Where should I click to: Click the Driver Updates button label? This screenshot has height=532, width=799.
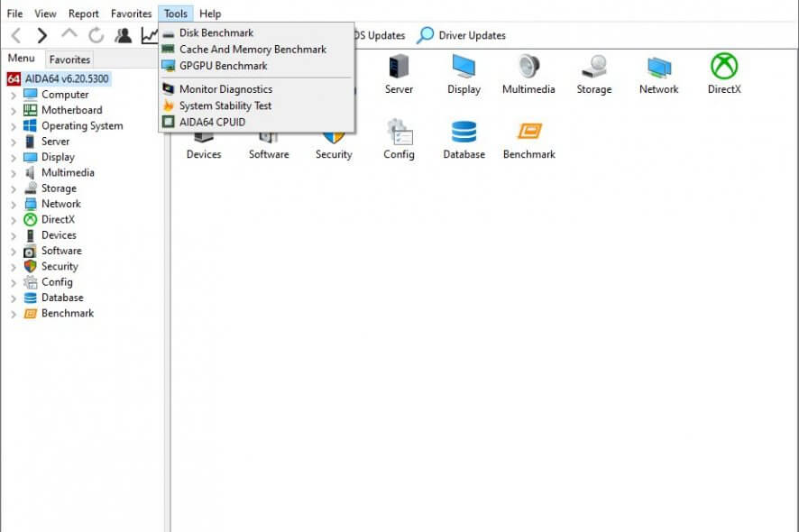[472, 36]
